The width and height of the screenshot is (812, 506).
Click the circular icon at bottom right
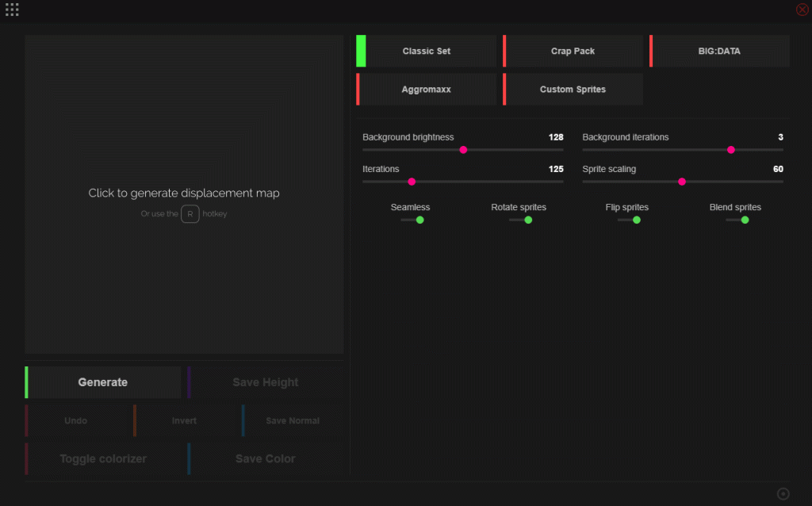783,494
